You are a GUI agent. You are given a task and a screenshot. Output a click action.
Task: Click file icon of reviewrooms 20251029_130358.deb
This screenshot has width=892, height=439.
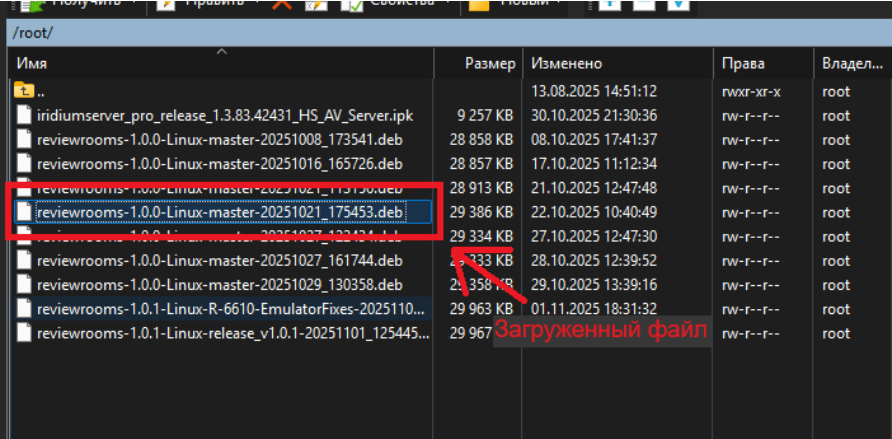[24, 284]
